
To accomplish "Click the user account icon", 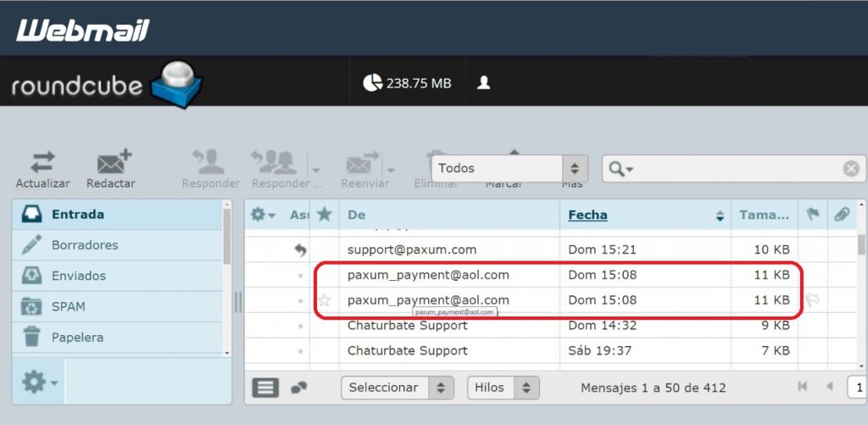I will click(x=484, y=83).
